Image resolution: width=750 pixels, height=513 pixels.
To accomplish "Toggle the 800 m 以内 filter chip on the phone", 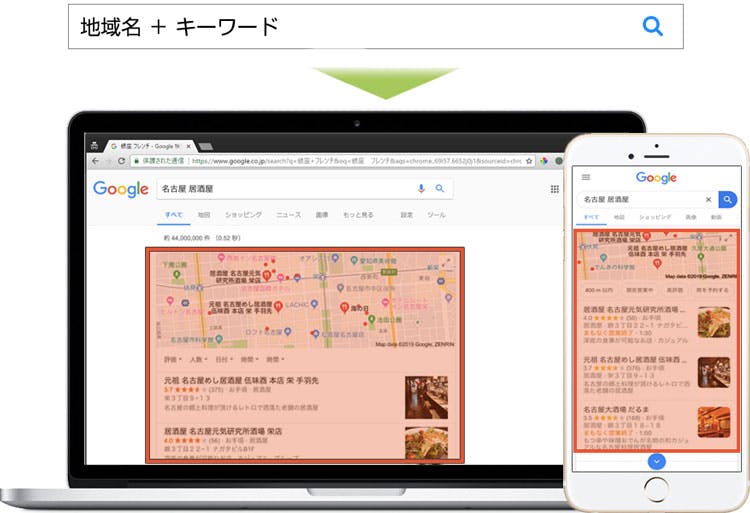I will pyautogui.click(x=599, y=290).
